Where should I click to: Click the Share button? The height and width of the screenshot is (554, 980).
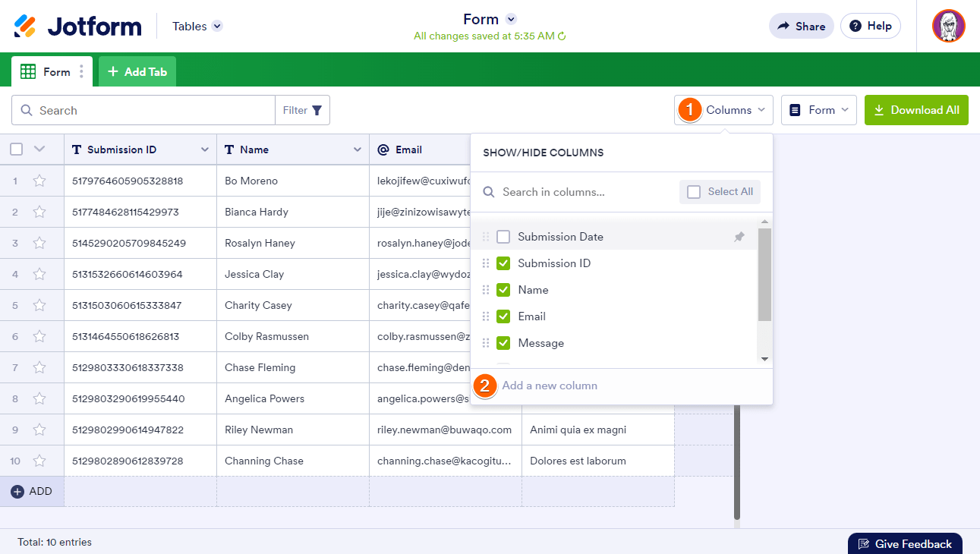pos(801,26)
